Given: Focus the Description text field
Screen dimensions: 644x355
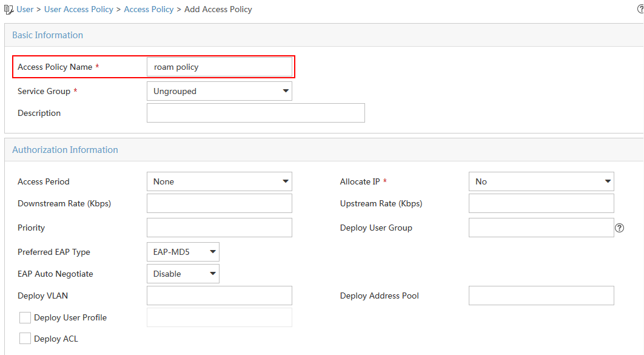Looking at the screenshot, I should coord(256,113).
